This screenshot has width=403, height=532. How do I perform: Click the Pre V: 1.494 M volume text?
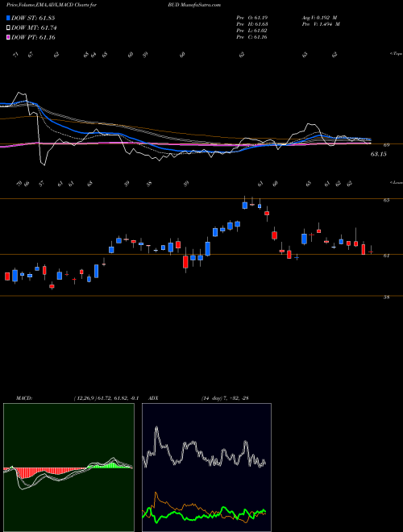pyautogui.click(x=321, y=24)
